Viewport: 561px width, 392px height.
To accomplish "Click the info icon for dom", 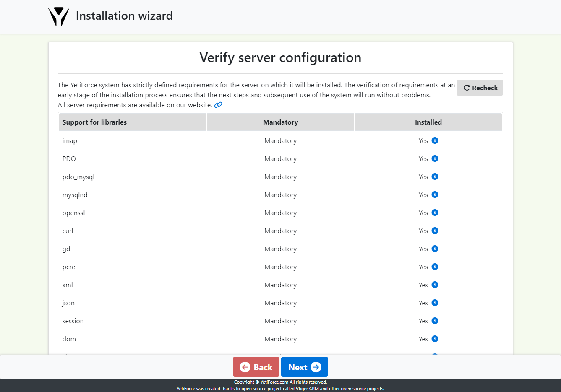I will tap(435, 339).
